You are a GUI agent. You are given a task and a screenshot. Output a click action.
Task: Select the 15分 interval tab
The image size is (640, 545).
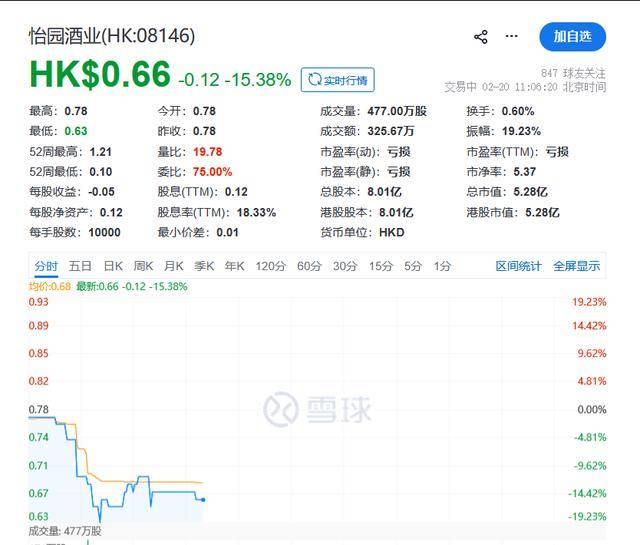coord(380,266)
